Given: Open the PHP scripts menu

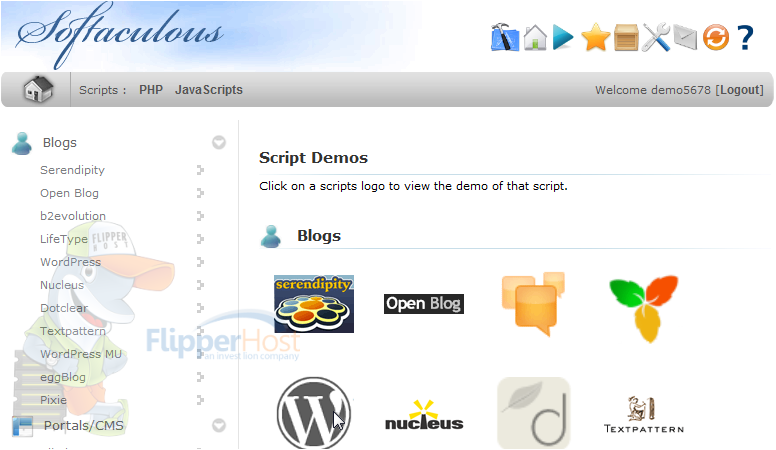Looking at the screenshot, I should (x=151, y=90).
